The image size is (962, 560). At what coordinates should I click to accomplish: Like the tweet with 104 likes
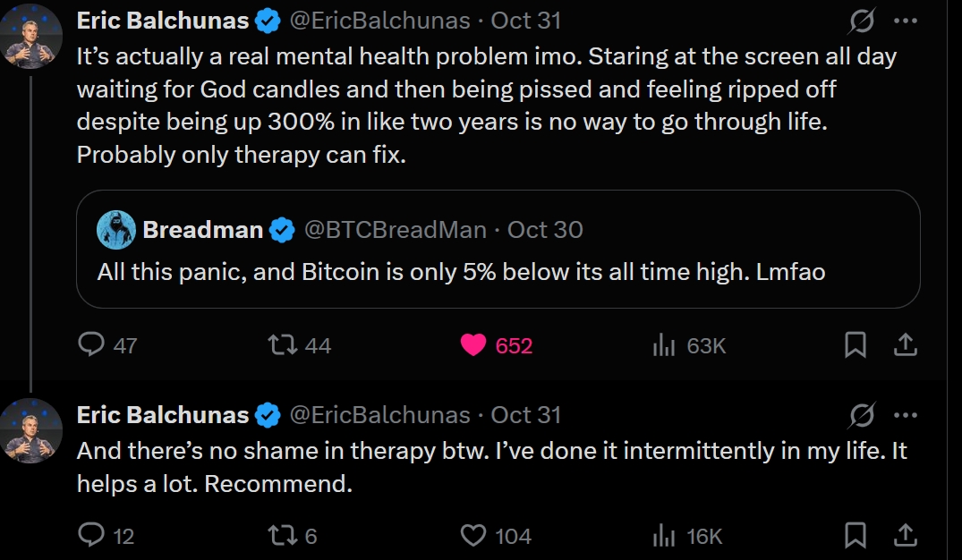pyautogui.click(x=473, y=535)
